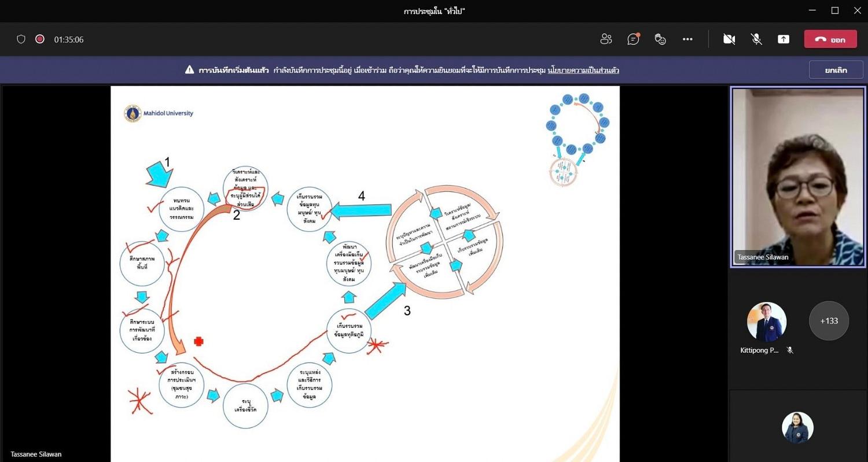Open the meeting participants panel

coord(606,39)
